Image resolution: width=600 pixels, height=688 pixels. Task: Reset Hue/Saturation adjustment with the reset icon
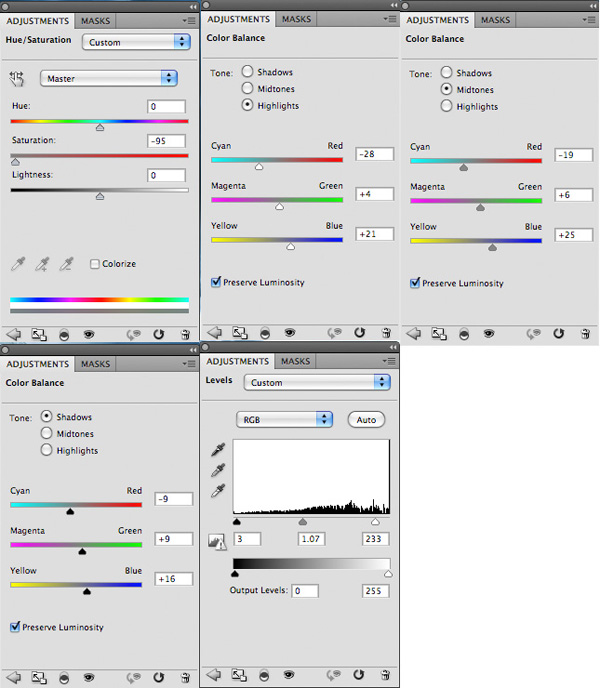tap(159, 334)
